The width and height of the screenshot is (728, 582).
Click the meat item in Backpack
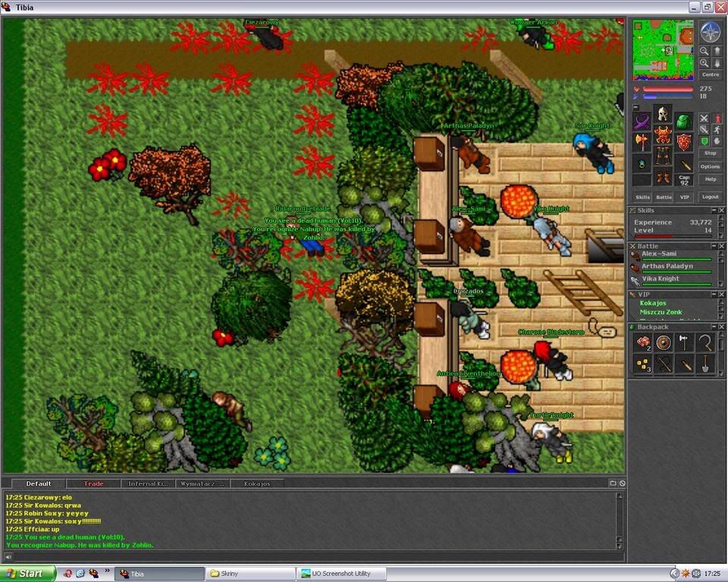(643, 343)
